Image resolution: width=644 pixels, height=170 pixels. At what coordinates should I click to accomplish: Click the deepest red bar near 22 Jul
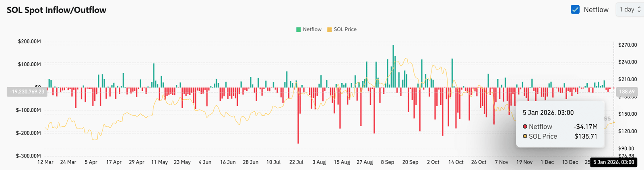point(298,115)
